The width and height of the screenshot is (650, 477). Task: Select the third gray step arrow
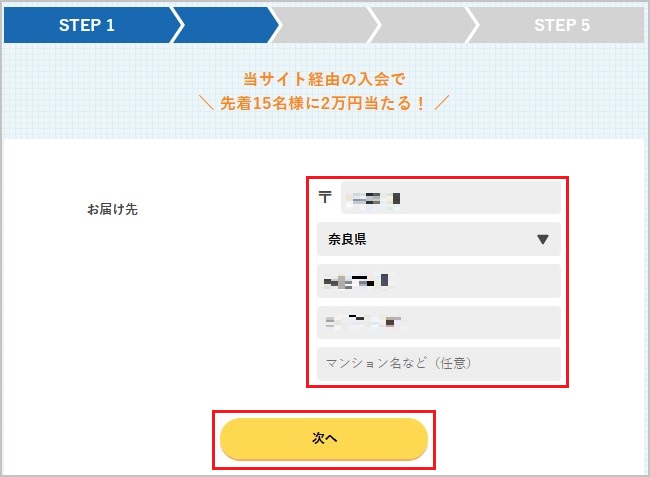coord(325,25)
